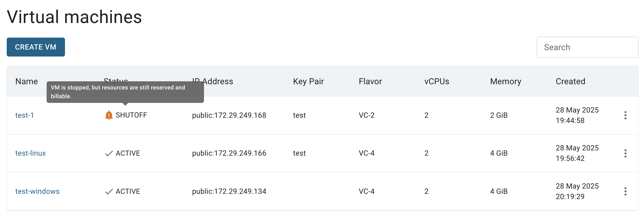The image size is (644, 218).
Task: Open the actions menu for test-windows
Action: click(x=625, y=191)
